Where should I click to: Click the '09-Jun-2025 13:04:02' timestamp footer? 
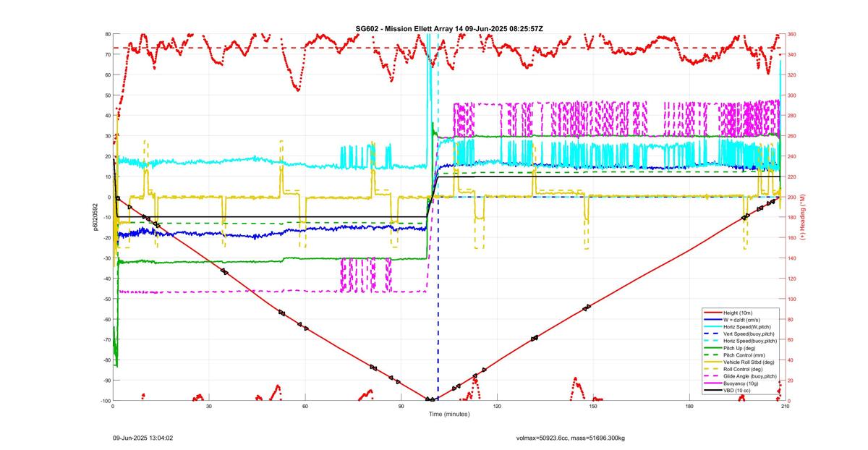point(142,438)
